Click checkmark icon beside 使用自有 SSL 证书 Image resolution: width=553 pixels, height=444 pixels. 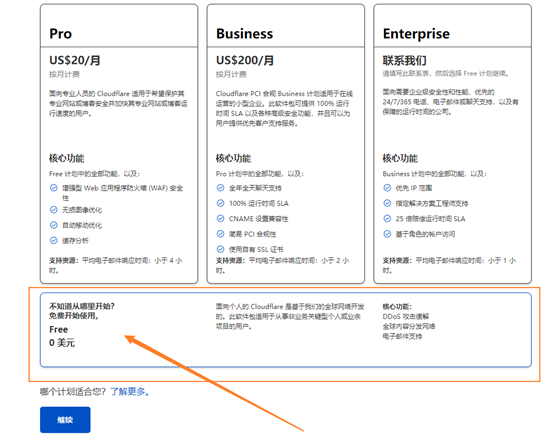pos(220,249)
